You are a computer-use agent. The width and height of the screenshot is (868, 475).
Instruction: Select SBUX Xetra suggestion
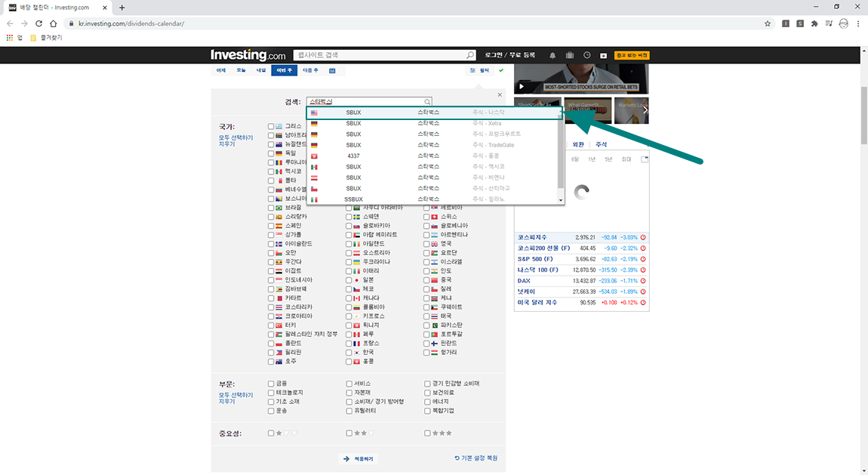coord(432,123)
